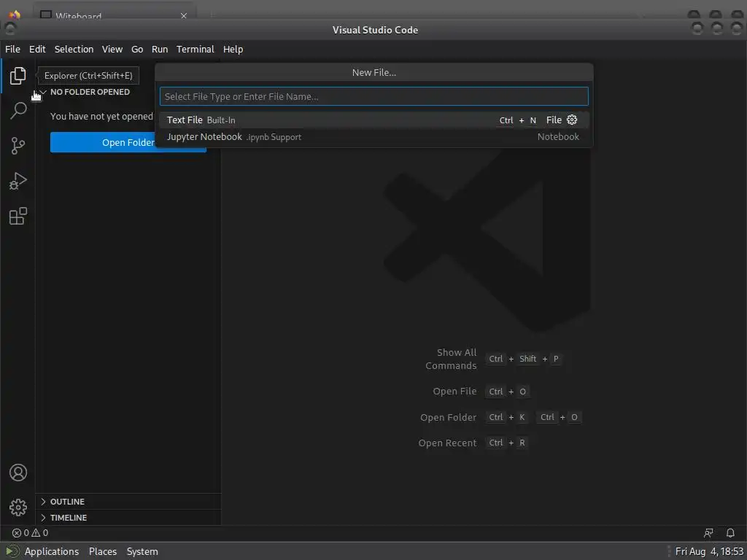Click the 'You have not yet opened' text
Viewport: 747px width, 560px height.
point(101,116)
